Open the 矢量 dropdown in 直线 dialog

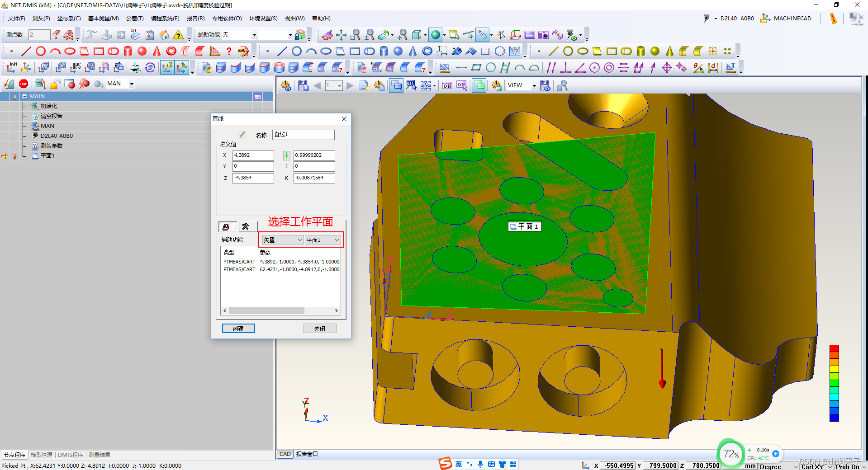point(283,240)
